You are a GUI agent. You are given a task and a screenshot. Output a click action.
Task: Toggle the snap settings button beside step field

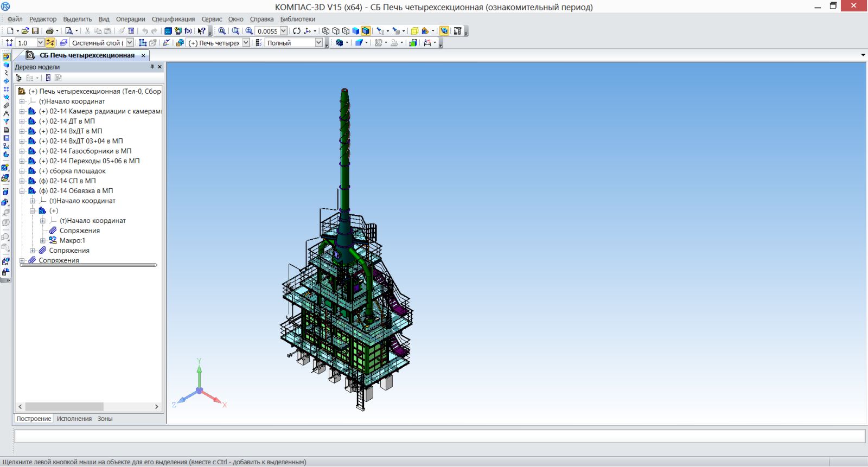50,43
